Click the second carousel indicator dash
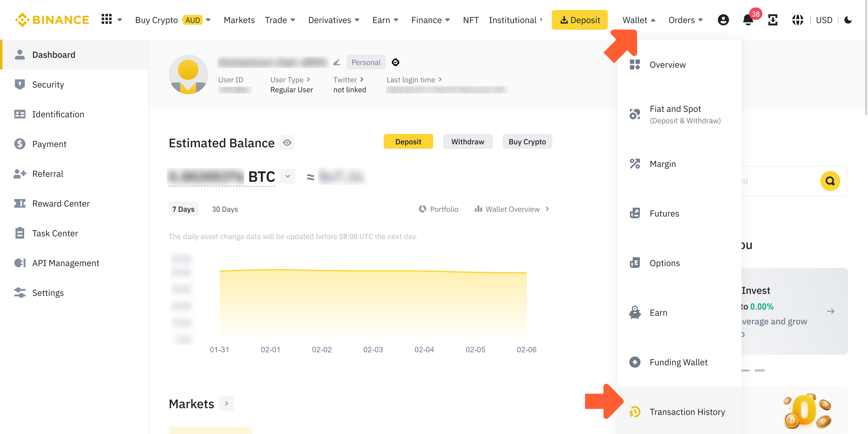868x434 pixels. 759,370
